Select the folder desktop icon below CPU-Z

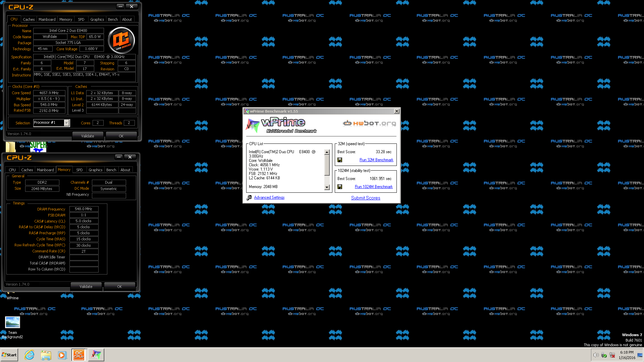point(10,146)
